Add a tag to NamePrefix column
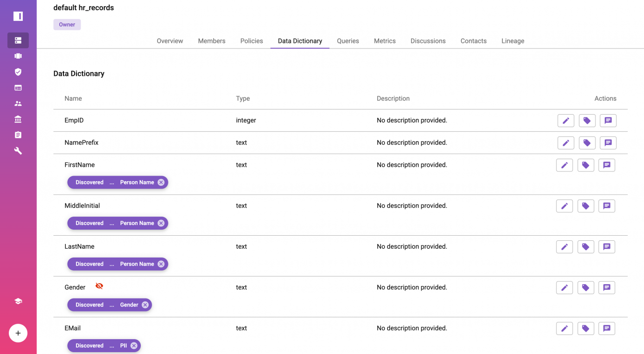 pos(587,143)
